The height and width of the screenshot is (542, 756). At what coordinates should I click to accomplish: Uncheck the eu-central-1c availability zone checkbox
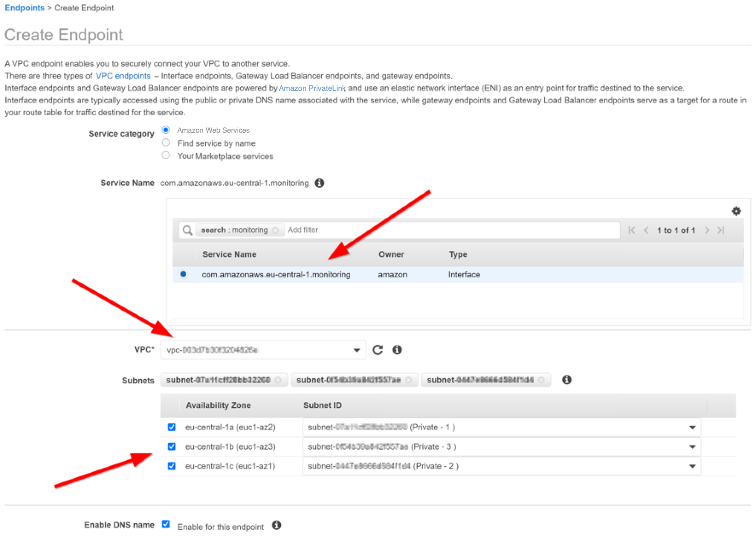[x=172, y=466]
